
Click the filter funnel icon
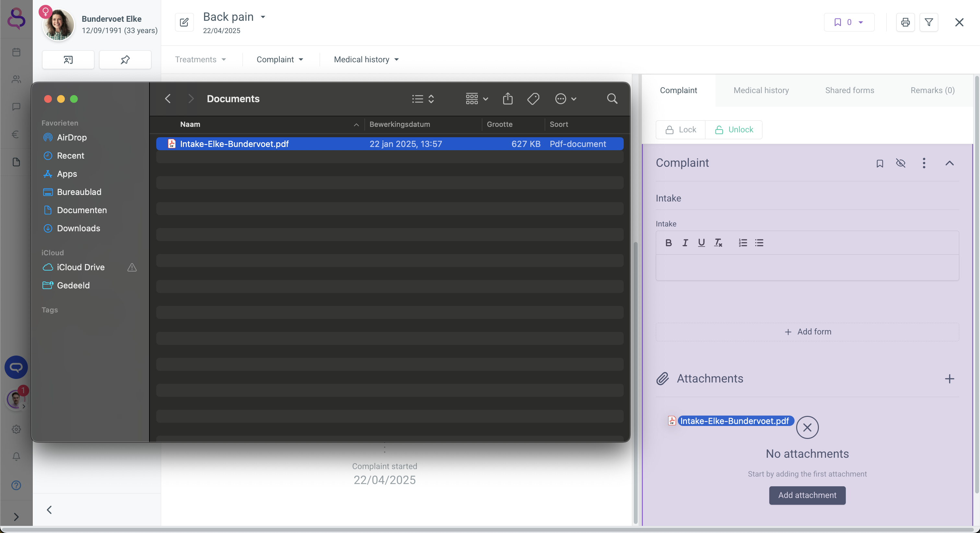tap(929, 22)
